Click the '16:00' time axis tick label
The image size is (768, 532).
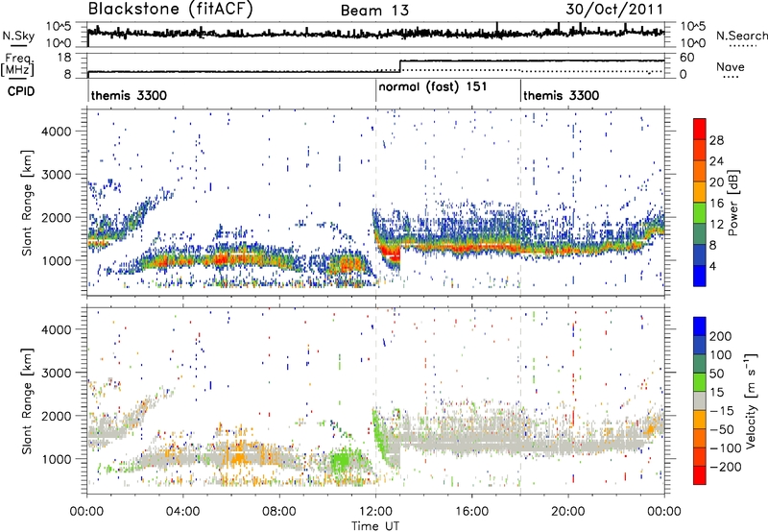[471, 512]
